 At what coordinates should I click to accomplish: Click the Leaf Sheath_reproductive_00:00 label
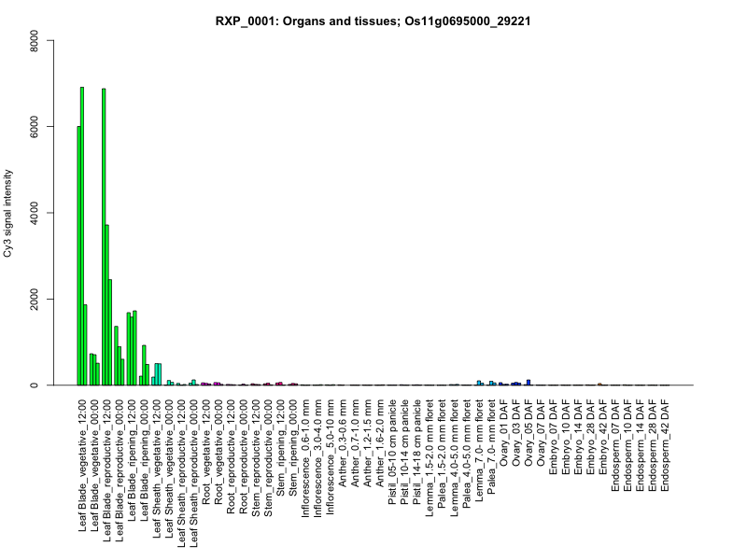193,474
